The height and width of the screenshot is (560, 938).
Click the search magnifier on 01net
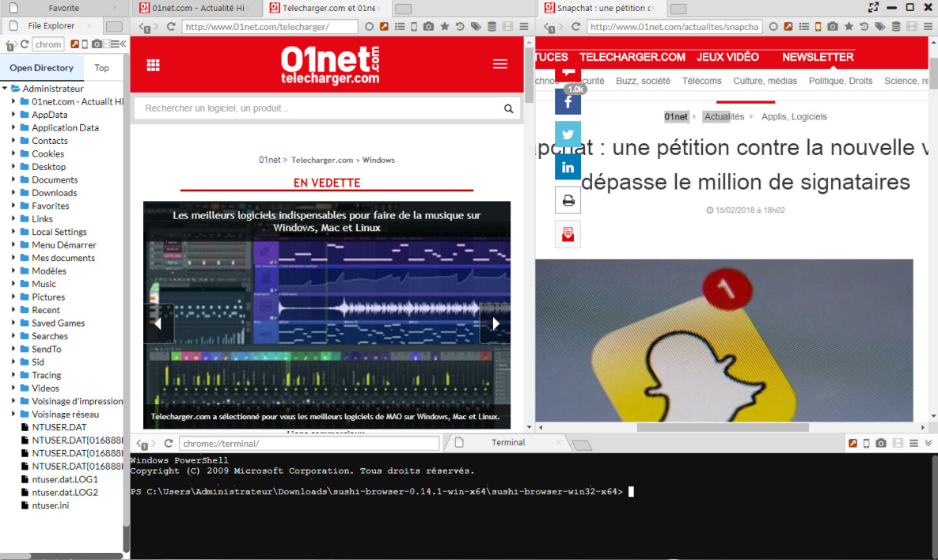point(509,108)
